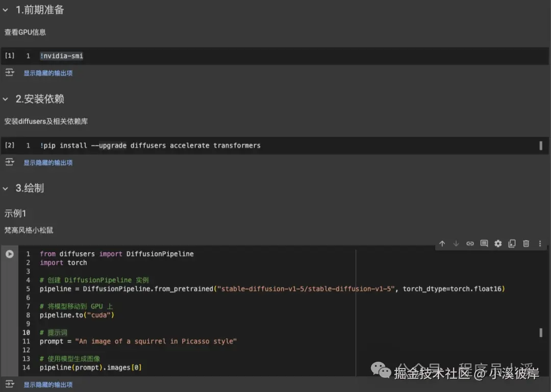
Task: Show hidden output under pipeline code cell
Action: click(x=48, y=385)
